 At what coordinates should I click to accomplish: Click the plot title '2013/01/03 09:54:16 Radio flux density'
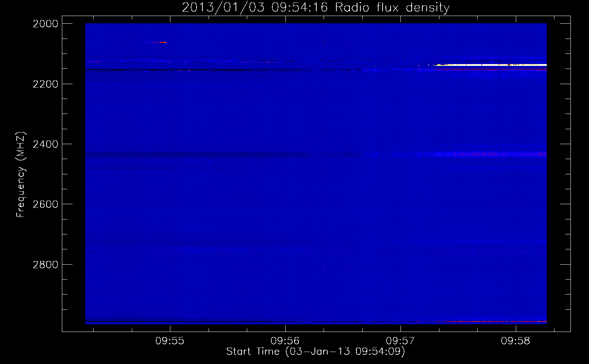(x=316, y=8)
